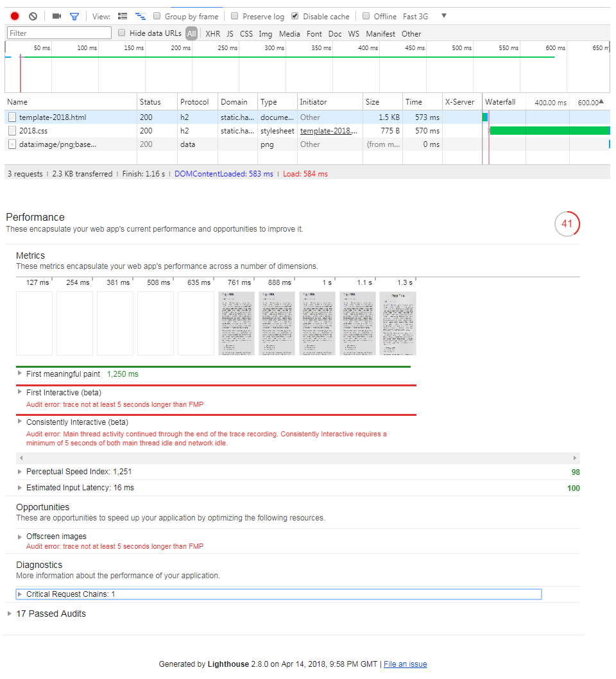Open the File an issue link
The image size is (616, 679).
tap(405, 664)
